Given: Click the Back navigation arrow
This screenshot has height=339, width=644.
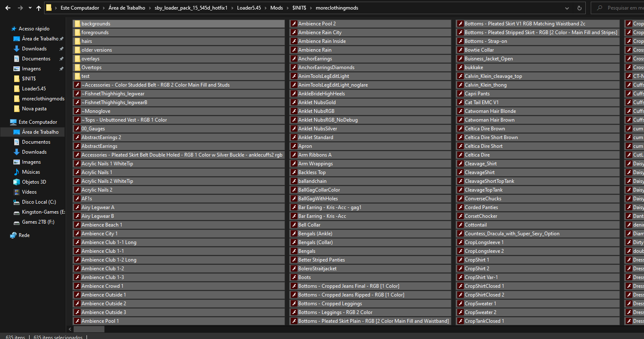Looking at the screenshot, I should click(x=8, y=8).
